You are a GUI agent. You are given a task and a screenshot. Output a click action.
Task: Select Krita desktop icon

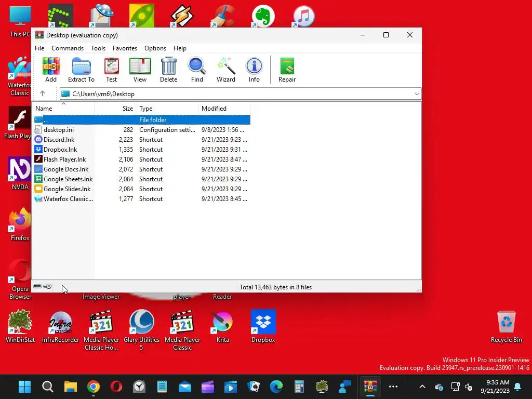point(222,327)
